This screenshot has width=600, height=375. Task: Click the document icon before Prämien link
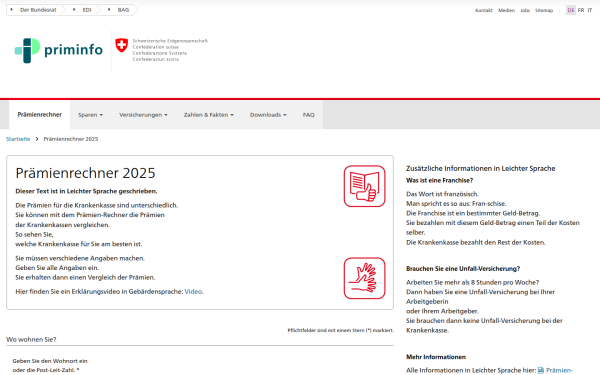(541, 370)
